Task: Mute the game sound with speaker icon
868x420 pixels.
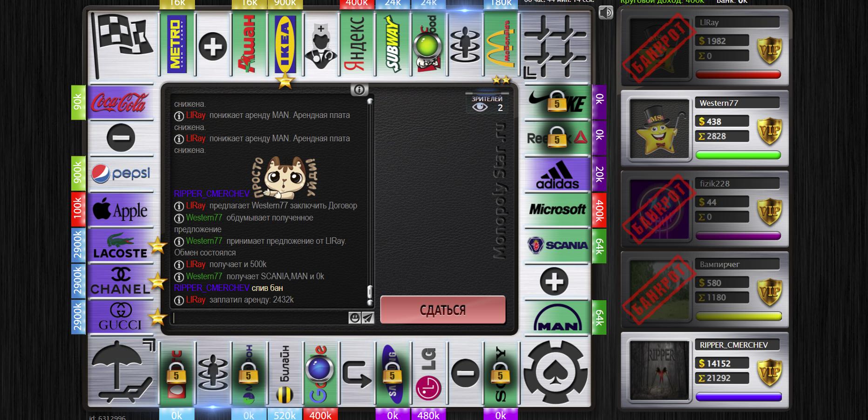Action: click(606, 13)
